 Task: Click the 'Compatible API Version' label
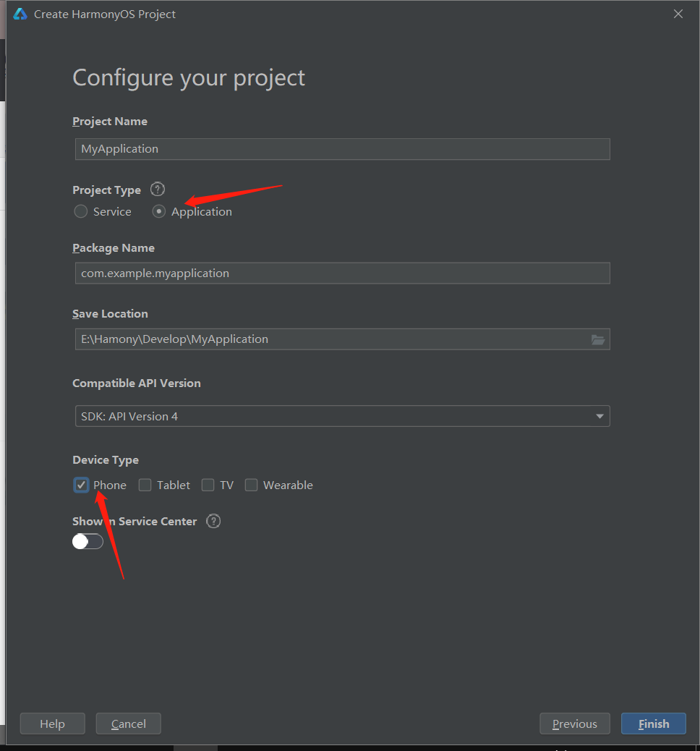click(x=137, y=383)
